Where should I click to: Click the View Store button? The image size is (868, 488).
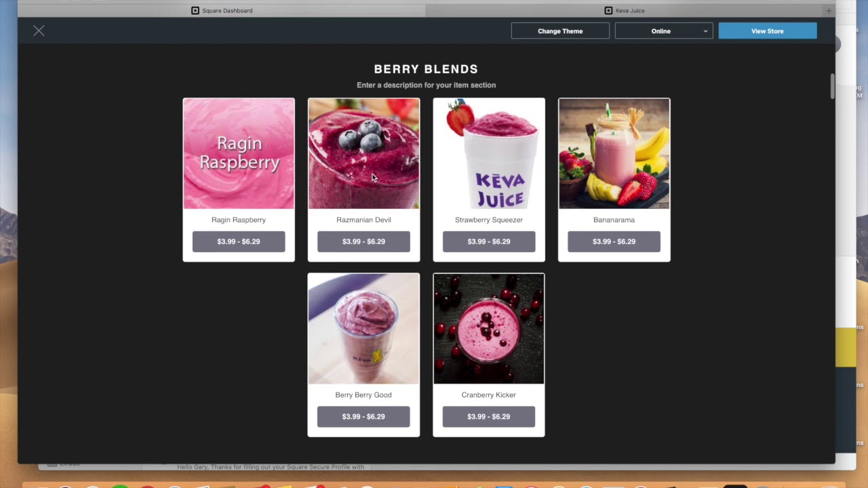(x=768, y=30)
